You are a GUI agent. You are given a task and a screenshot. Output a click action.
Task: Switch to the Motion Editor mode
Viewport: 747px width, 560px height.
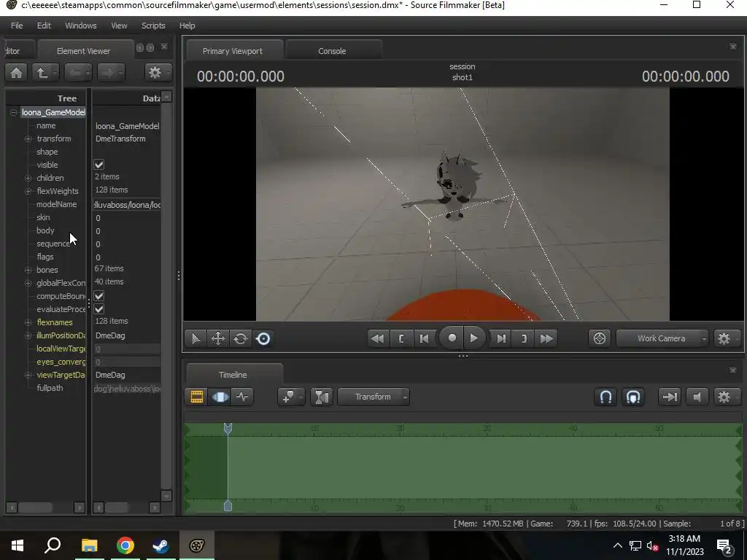coord(220,397)
